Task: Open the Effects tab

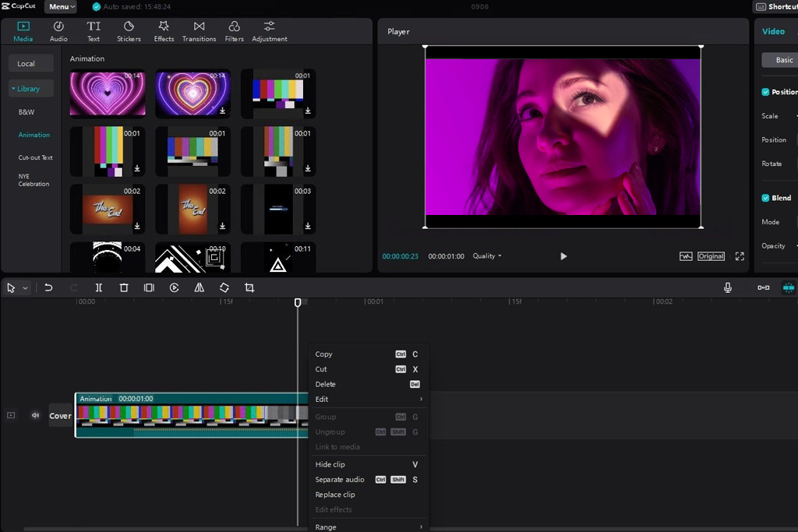Action: 164,31
